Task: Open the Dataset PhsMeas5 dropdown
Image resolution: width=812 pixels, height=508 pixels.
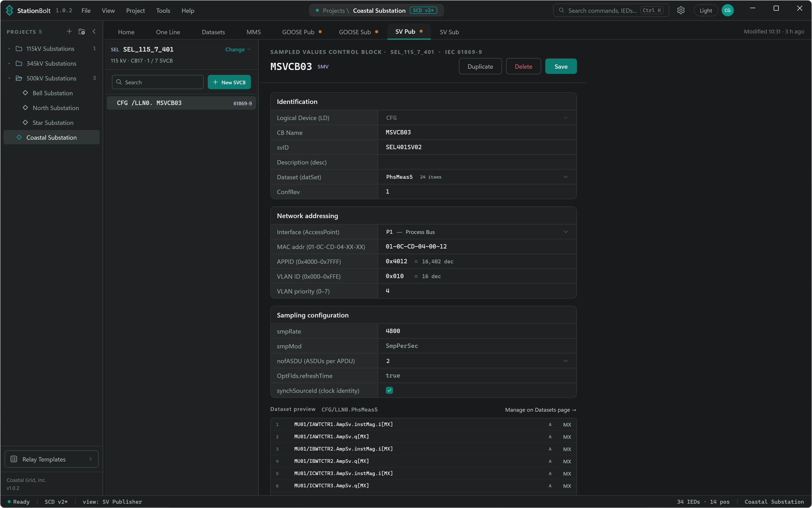Action: [477, 177]
